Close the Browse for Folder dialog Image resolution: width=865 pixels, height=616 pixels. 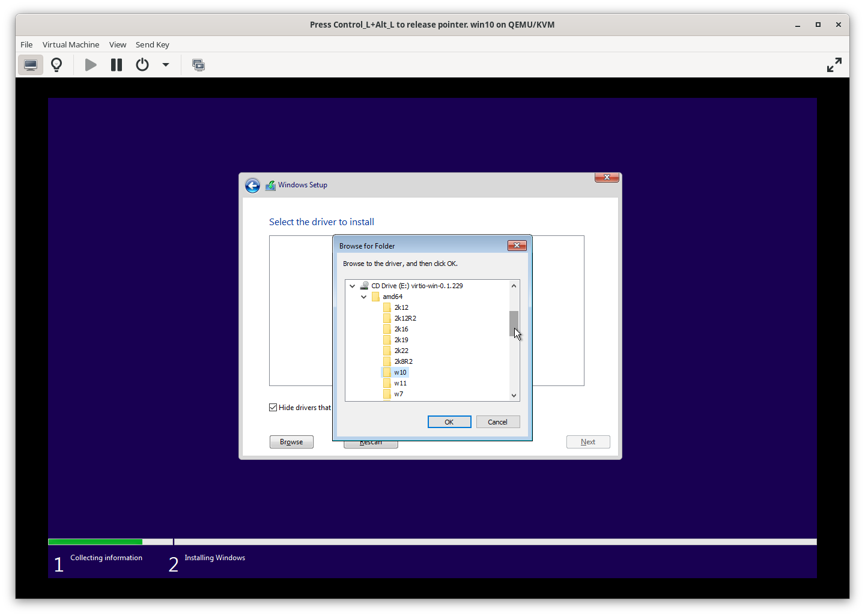pos(517,246)
